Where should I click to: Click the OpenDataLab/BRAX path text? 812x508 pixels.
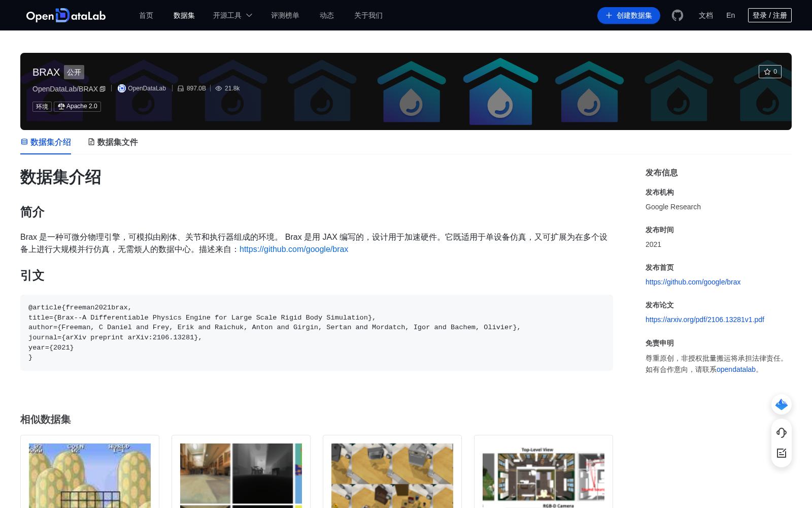point(65,89)
